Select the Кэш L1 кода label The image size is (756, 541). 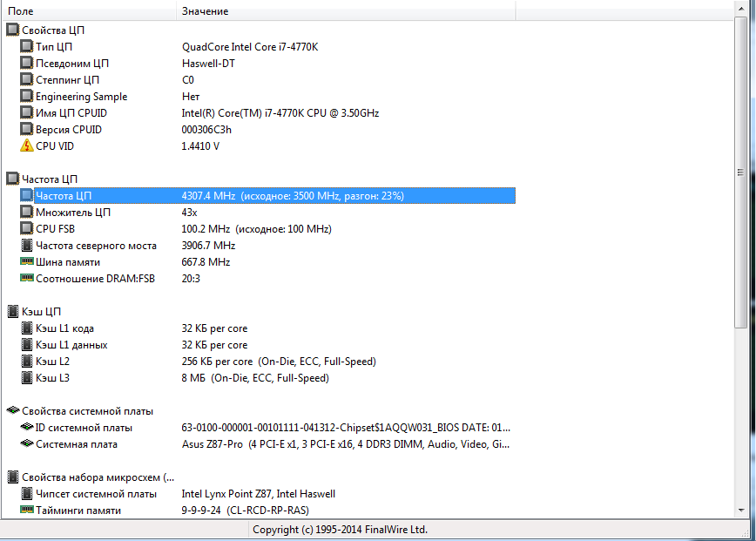[64, 328]
